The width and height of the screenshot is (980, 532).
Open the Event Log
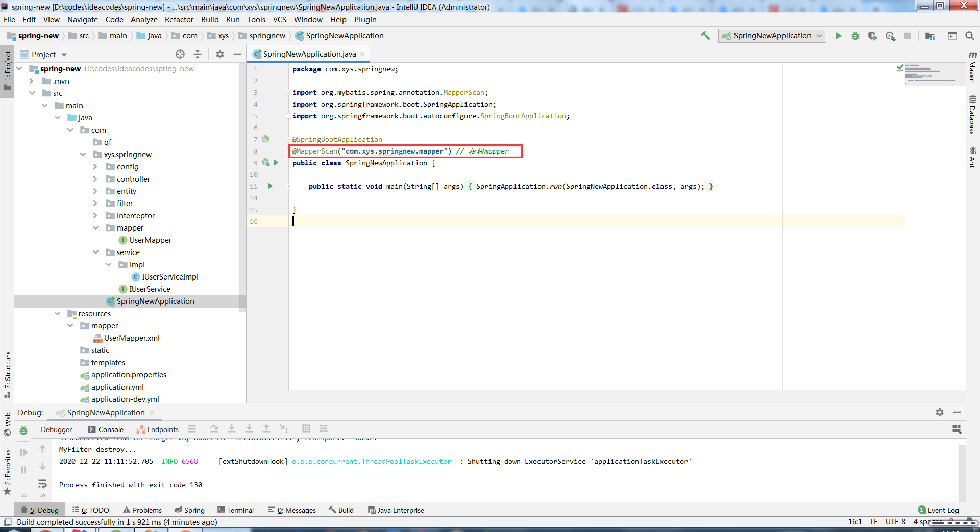(x=938, y=510)
